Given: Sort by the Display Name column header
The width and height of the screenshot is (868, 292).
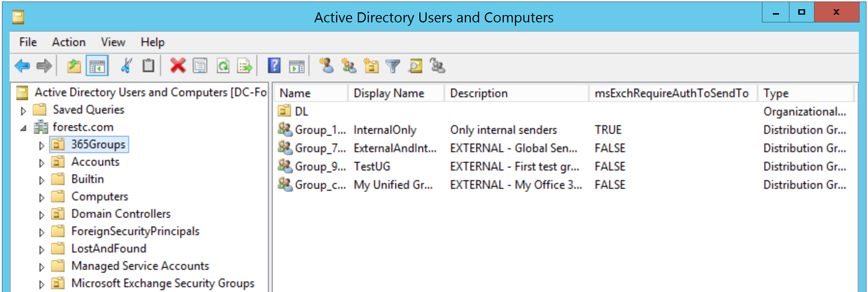Looking at the screenshot, I should [389, 93].
